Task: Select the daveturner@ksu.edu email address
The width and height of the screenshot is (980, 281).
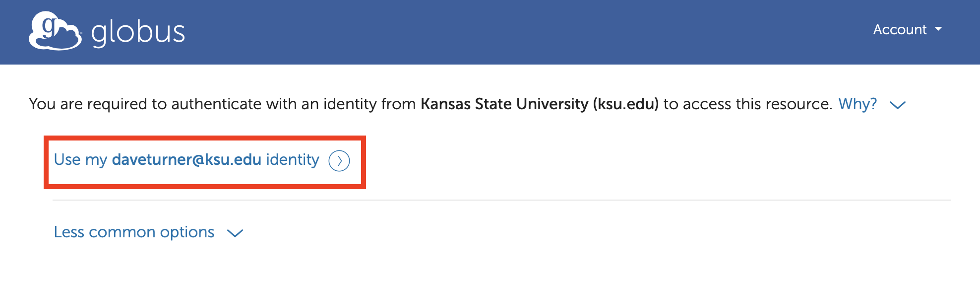Action: tap(186, 160)
